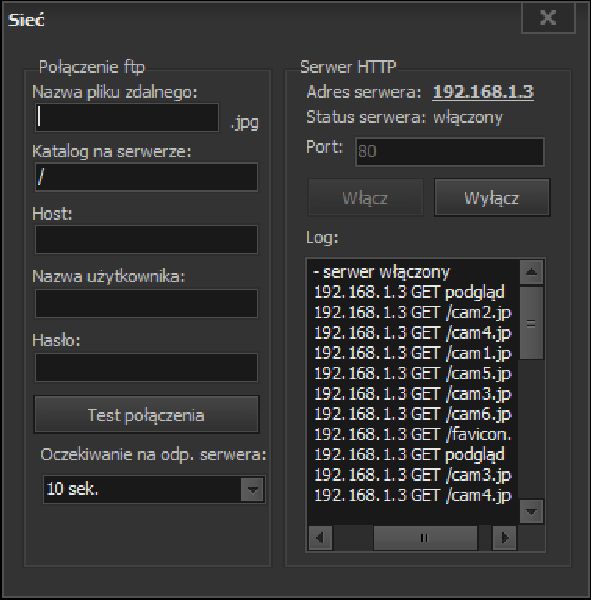Click the 'Status serwera: włączony' text
Image resolution: width=591 pixels, height=600 pixels.
404,117
